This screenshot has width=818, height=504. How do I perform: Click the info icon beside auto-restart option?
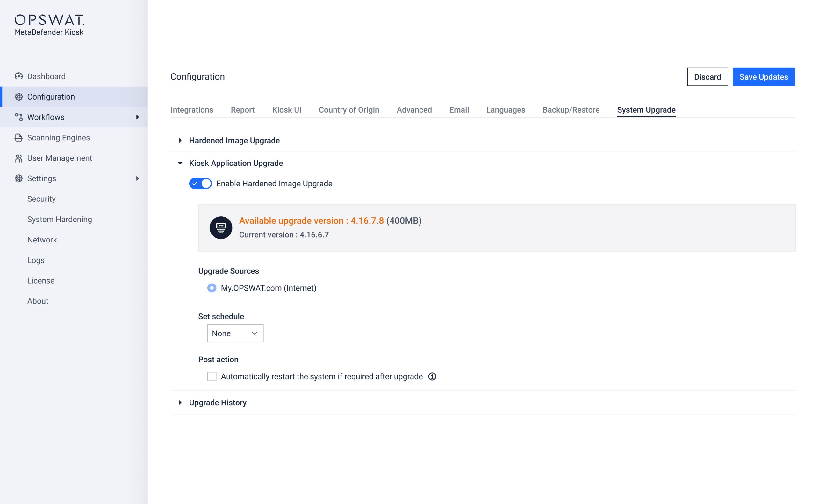432,376
